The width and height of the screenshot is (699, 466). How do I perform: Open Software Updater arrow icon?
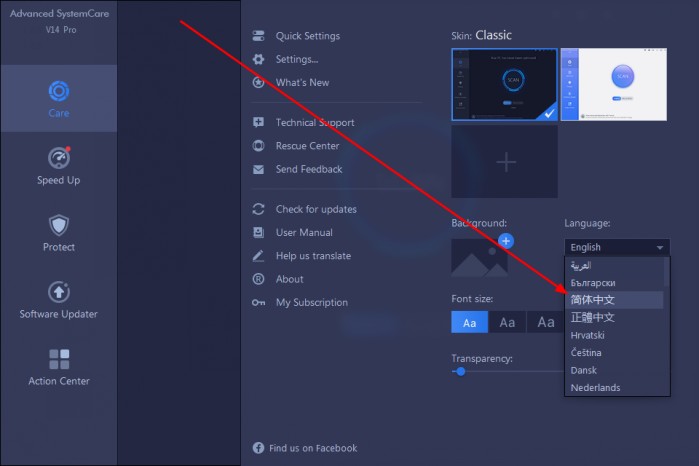click(59, 292)
